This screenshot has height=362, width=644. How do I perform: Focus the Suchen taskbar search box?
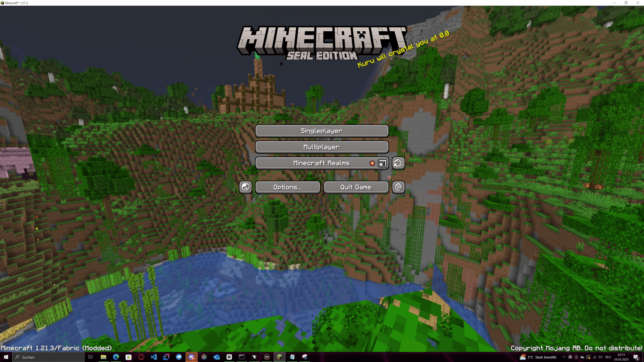point(48,357)
